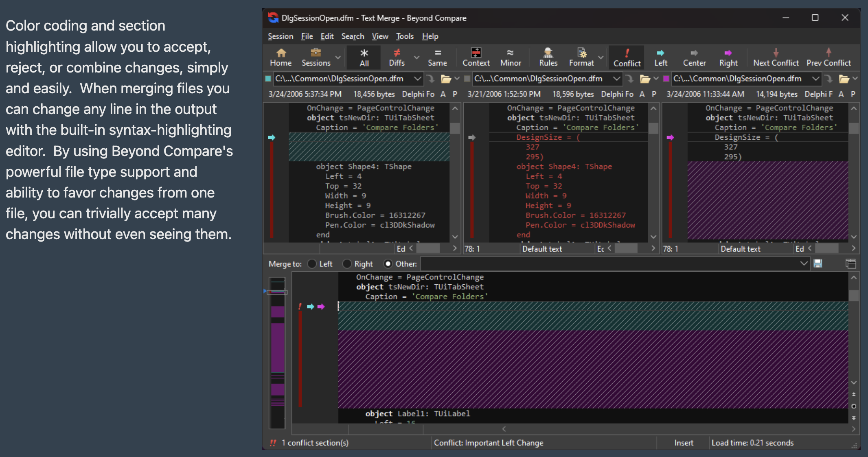
Task: Click center pane reload file arrow icon
Action: click(629, 79)
